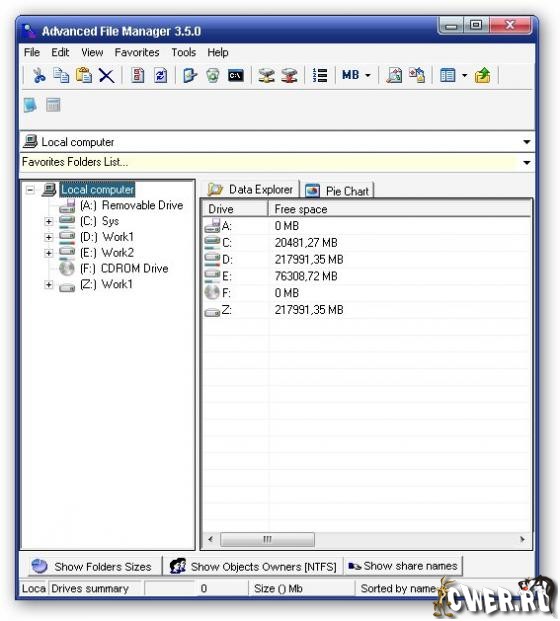Click the Free space column header

(399, 209)
